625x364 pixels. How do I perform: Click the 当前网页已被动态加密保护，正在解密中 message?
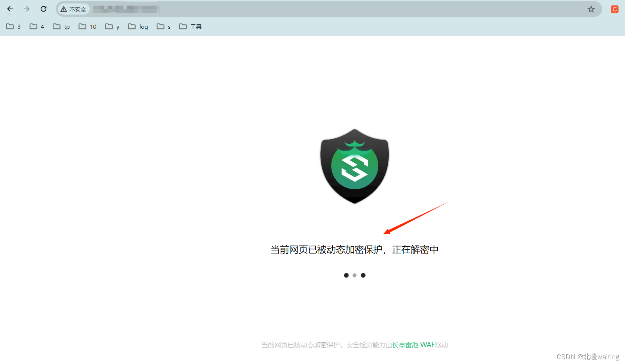point(354,250)
